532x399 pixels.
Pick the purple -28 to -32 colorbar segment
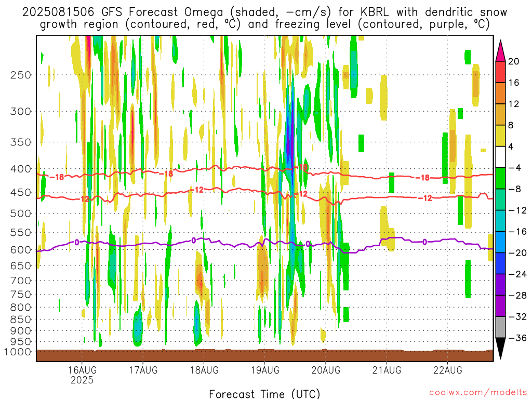tap(500, 306)
